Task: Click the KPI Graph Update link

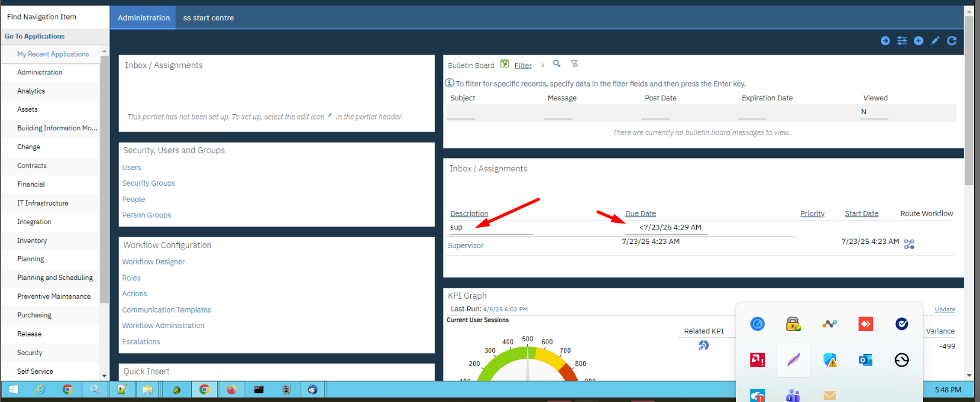Action: click(x=945, y=309)
